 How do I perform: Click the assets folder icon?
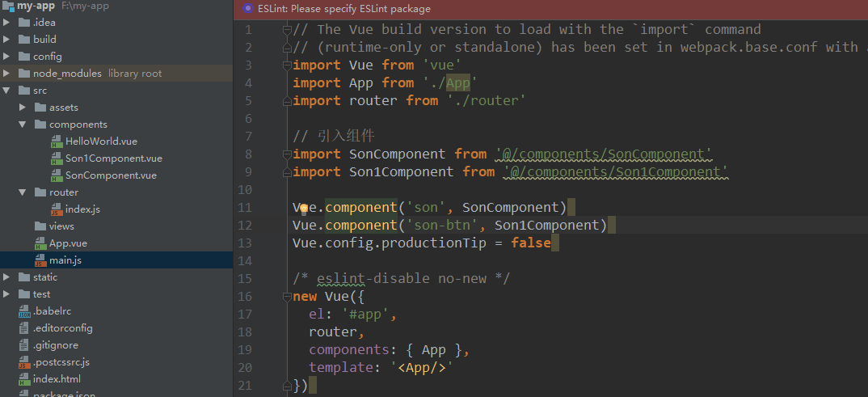pos(40,108)
